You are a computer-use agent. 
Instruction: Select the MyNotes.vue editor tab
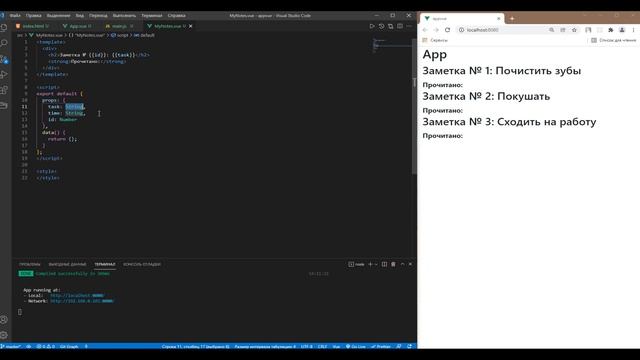pyautogui.click(x=167, y=26)
